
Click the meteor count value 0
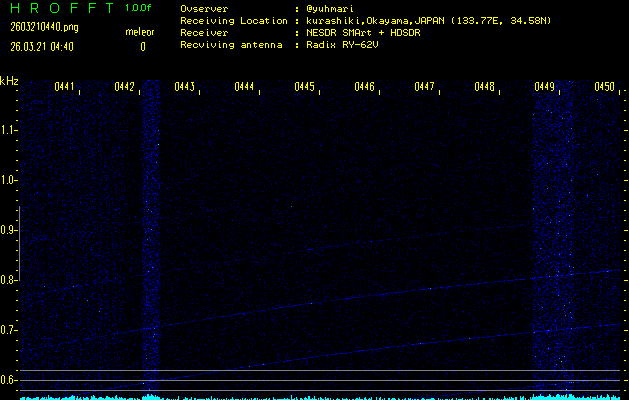(x=142, y=46)
